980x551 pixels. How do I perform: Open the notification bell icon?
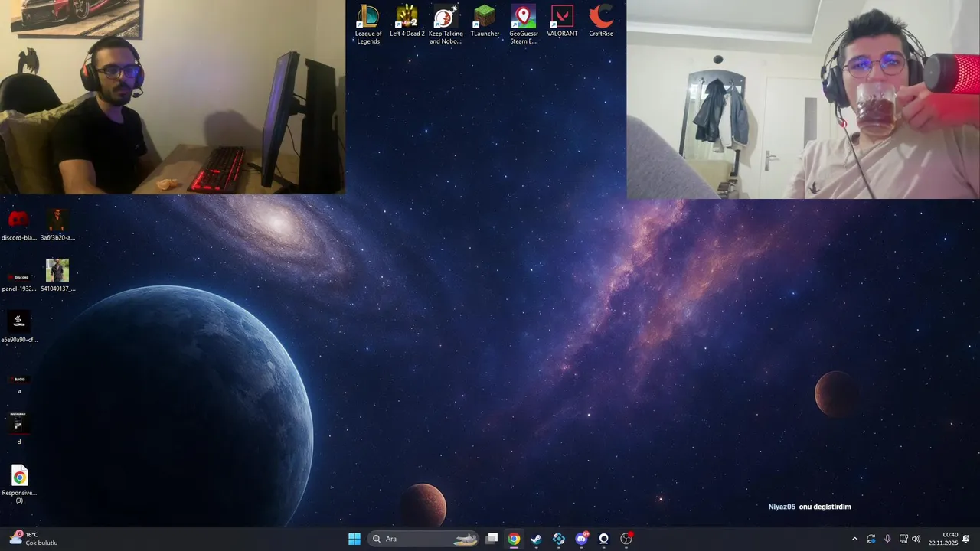click(966, 539)
